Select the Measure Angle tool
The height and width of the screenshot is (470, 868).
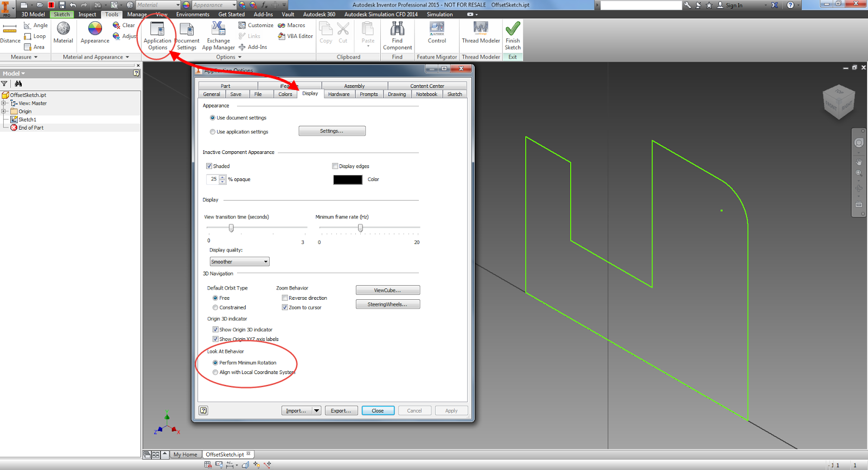coord(36,25)
